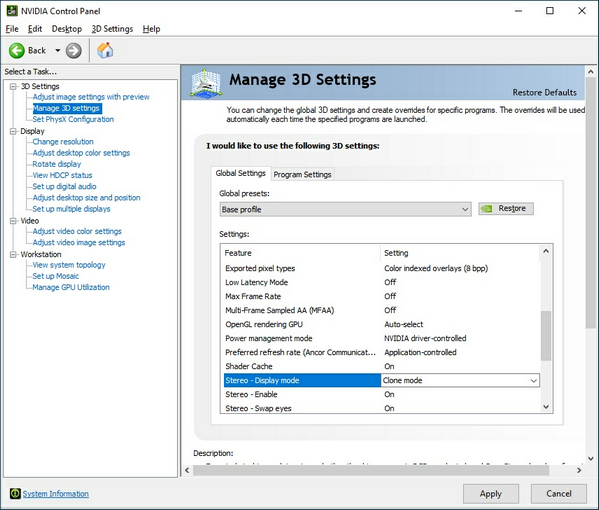Open Rotate display page

point(57,164)
